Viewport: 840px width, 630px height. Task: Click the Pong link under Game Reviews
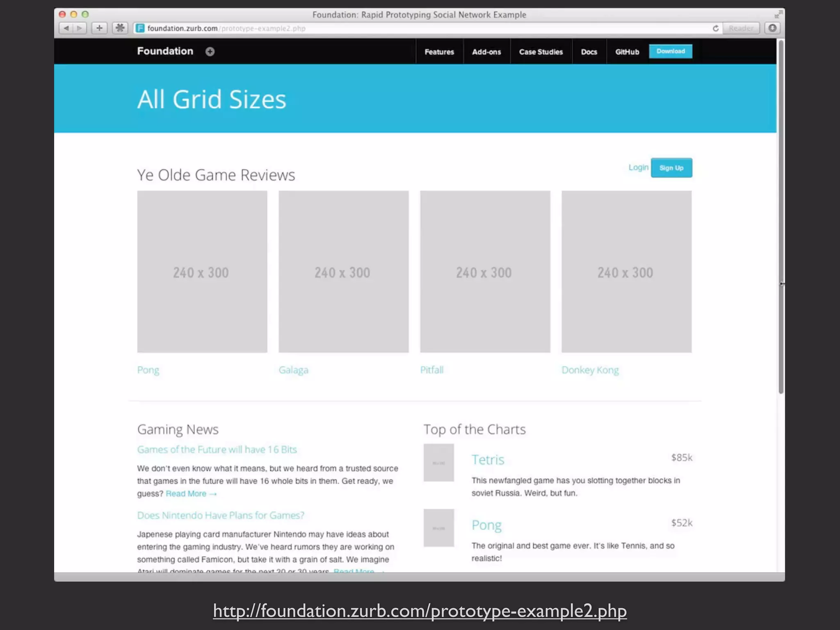click(148, 370)
